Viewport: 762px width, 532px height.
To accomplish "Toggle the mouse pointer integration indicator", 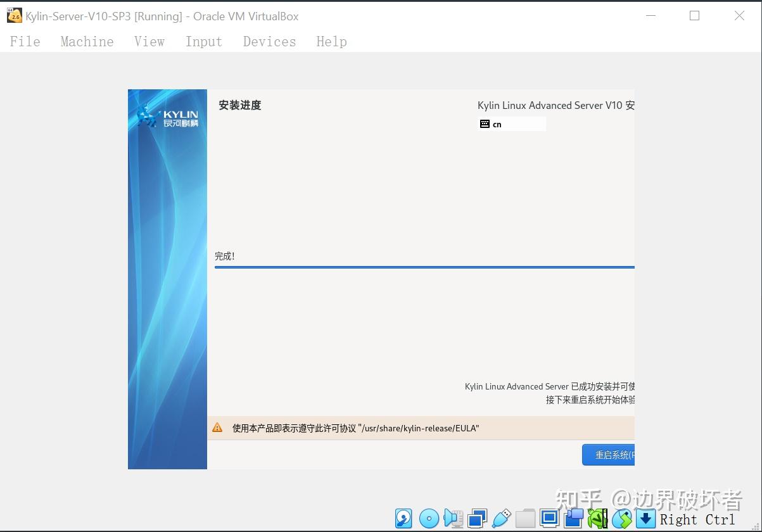I will pos(623,518).
